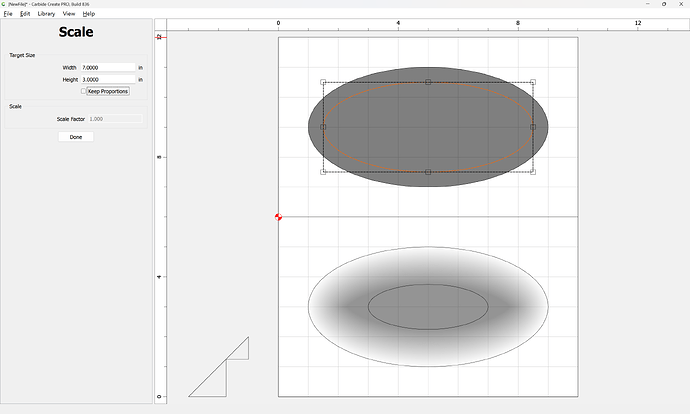Viewport: 690px width, 414px height.
Task: Open the Library menu
Action: pyautogui.click(x=46, y=14)
